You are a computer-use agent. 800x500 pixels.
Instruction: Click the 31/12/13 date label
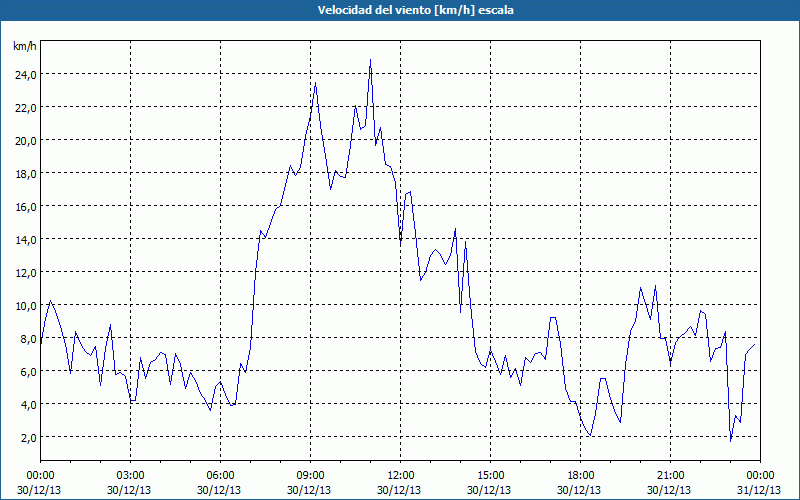coord(759,490)
